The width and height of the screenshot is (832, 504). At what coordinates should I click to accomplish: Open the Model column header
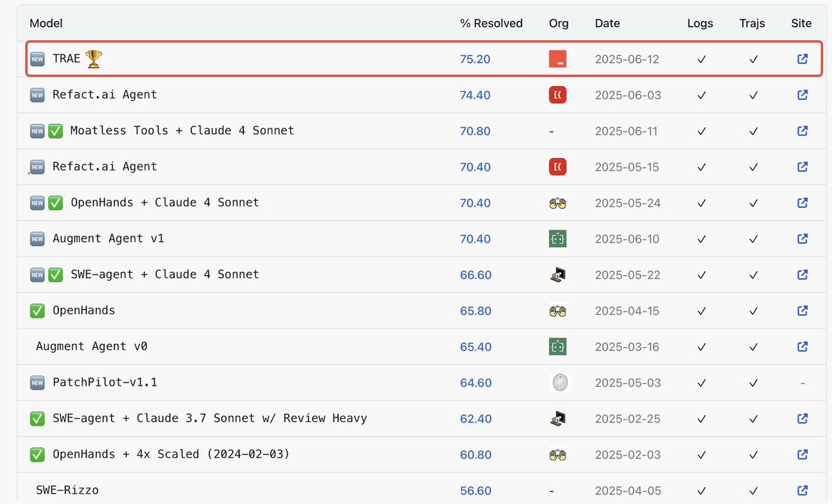point(45,23)
